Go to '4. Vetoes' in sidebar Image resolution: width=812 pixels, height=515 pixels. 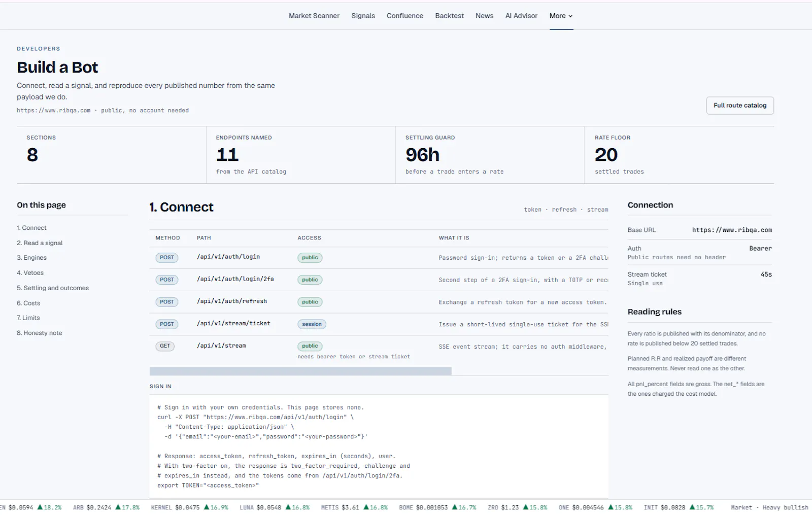(30, 273)
